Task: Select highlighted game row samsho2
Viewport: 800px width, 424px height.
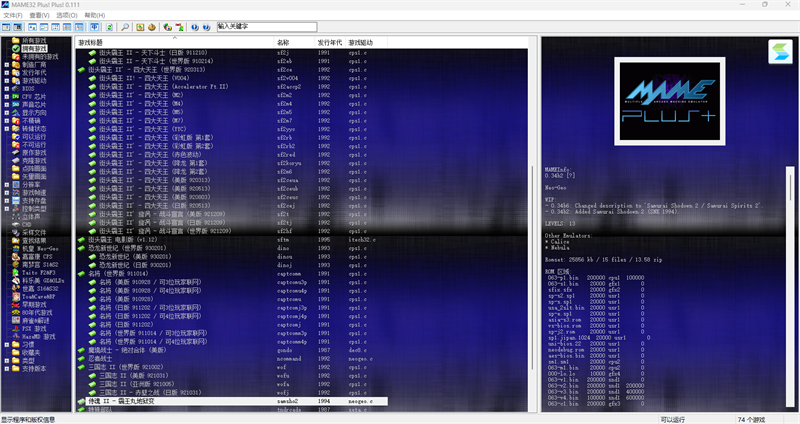Action: point(232,401)
